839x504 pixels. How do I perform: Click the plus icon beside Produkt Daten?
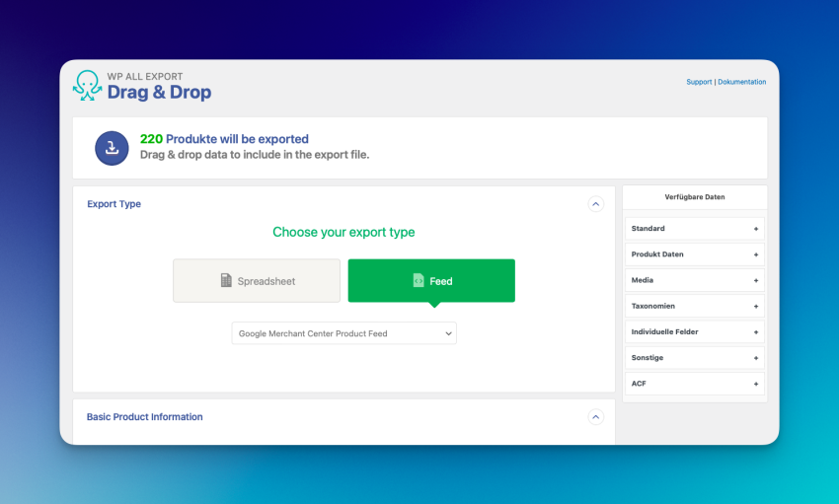tap(756, 254)
